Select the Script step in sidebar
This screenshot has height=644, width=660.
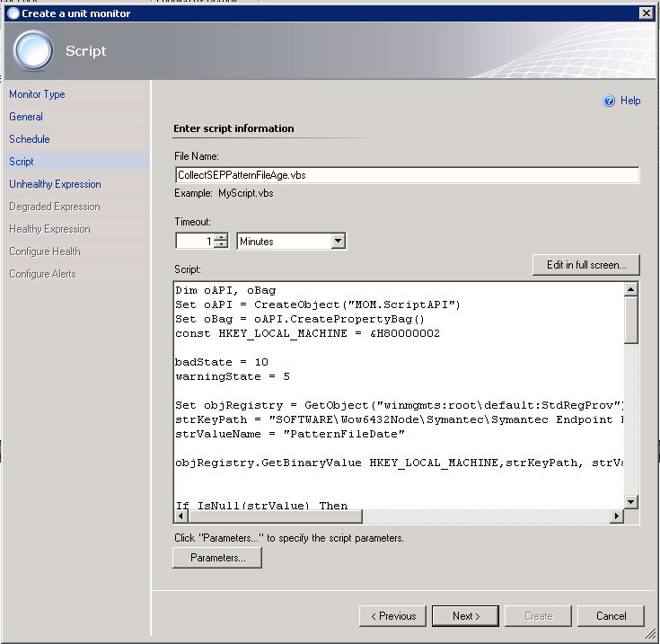point(22,161)
